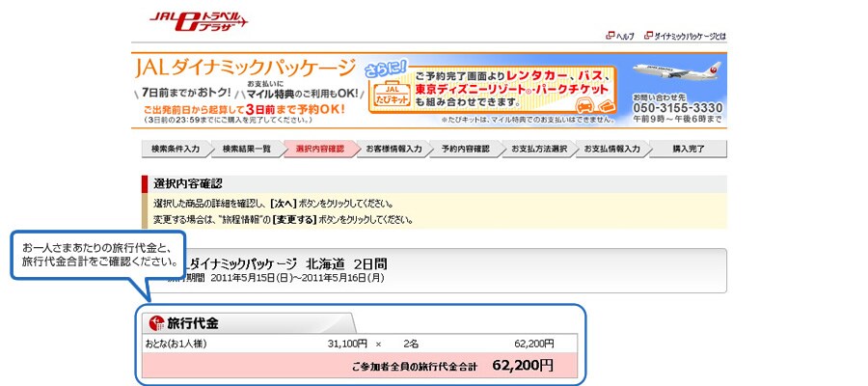Image resolution: width=868 pixels, height=386 pixels.
Task: Select the 購入完了 step
Action: click(689, 149)
